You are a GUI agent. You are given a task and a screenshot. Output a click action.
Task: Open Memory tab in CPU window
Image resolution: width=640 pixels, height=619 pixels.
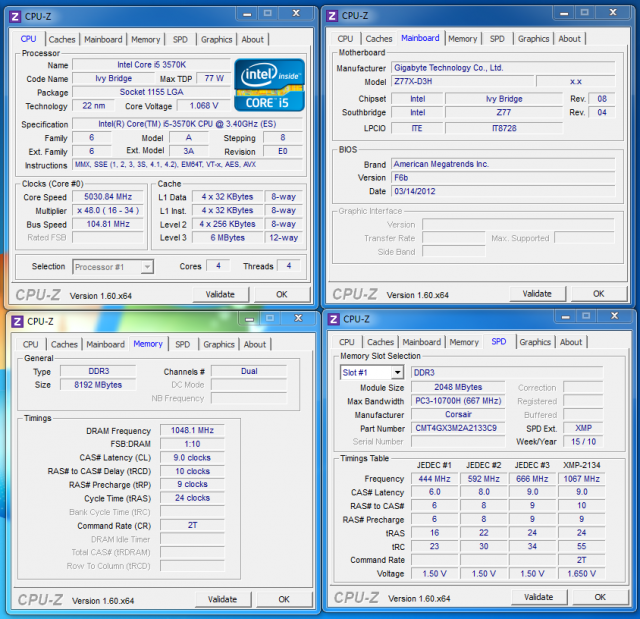coord(146,40)
